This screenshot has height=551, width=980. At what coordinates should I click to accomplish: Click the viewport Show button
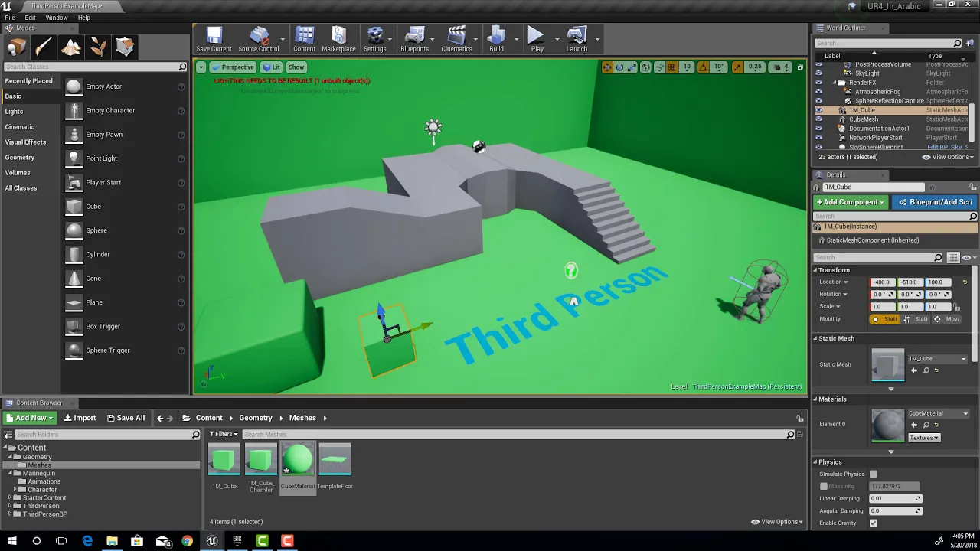tap(296, 67)
